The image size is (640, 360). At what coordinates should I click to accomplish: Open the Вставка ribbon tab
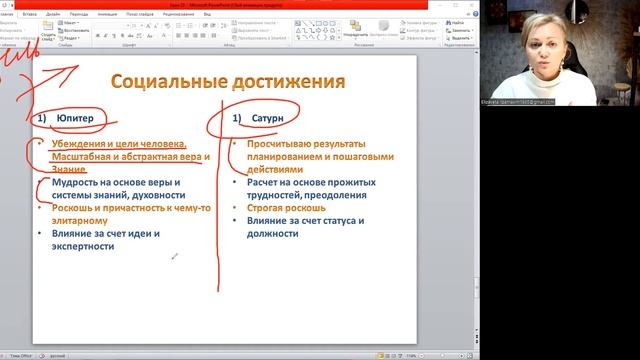coord(29,14)
